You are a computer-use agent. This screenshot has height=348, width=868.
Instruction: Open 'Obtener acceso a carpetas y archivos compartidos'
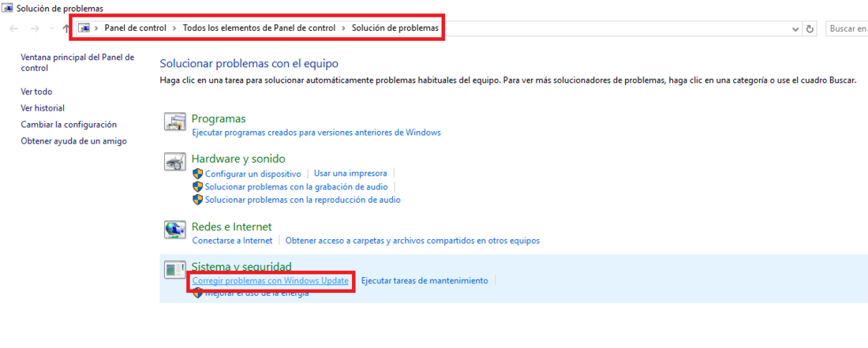pos(413,241)
